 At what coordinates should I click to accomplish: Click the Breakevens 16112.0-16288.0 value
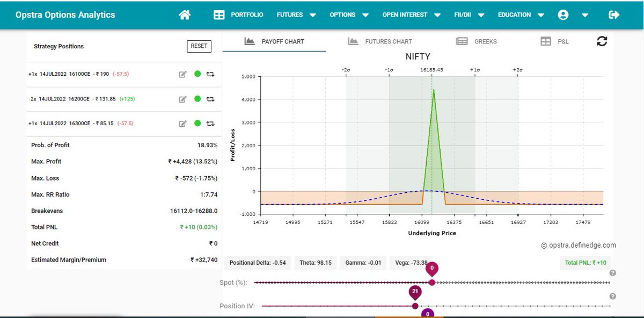tap(194, 211)
